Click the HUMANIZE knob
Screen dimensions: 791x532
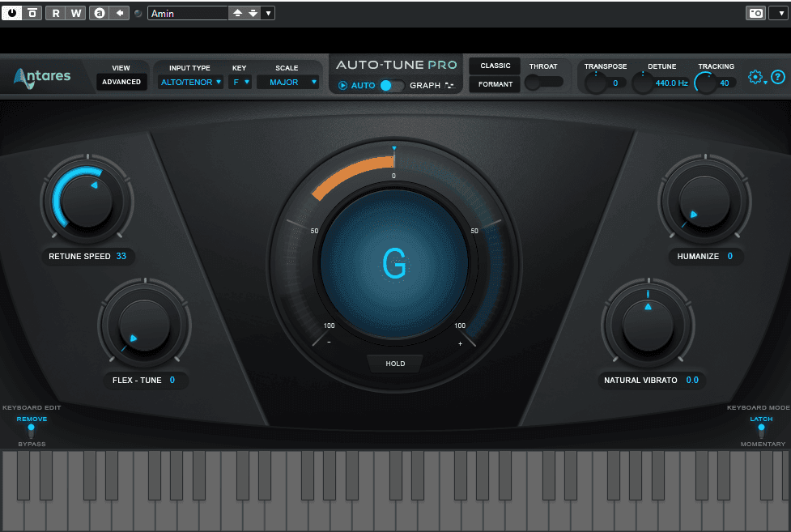click(704, 201)
